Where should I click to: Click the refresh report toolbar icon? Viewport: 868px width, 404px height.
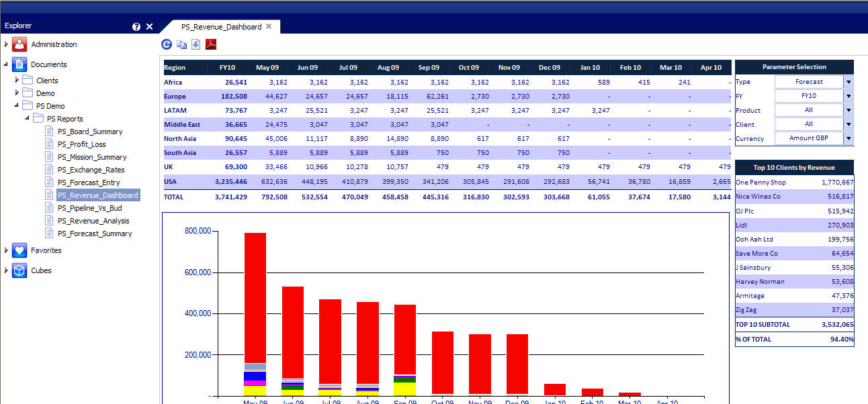coord(167,44)
